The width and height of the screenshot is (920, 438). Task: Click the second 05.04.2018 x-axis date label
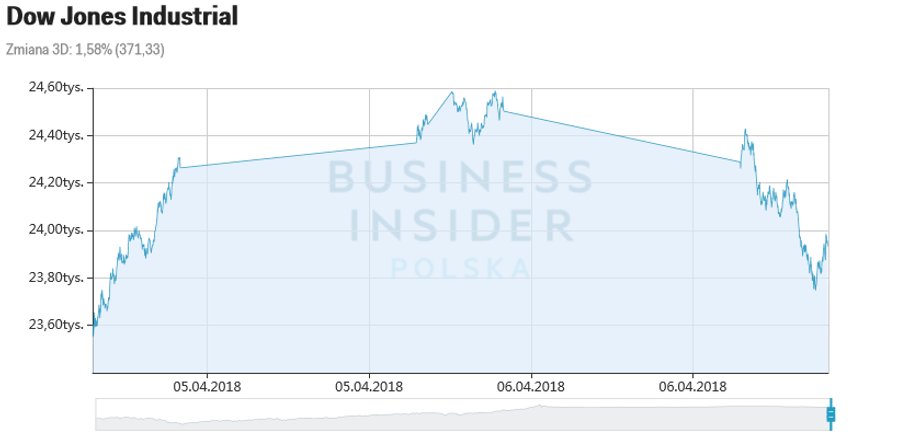[368, 387]
